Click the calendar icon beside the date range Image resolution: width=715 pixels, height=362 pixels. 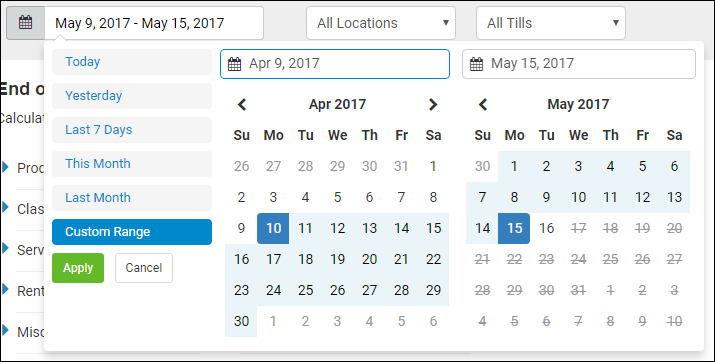(x=25, y=23)
